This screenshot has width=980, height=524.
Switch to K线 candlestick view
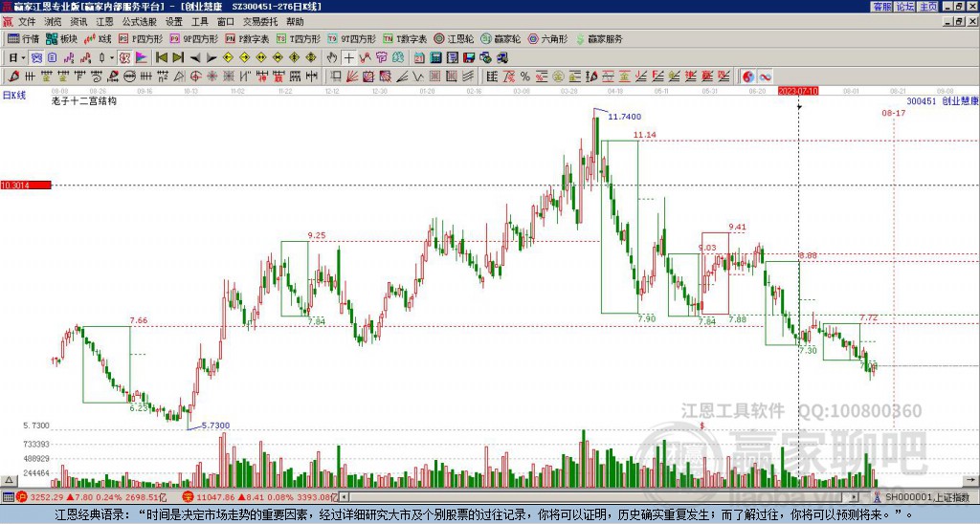coord(97,38)
